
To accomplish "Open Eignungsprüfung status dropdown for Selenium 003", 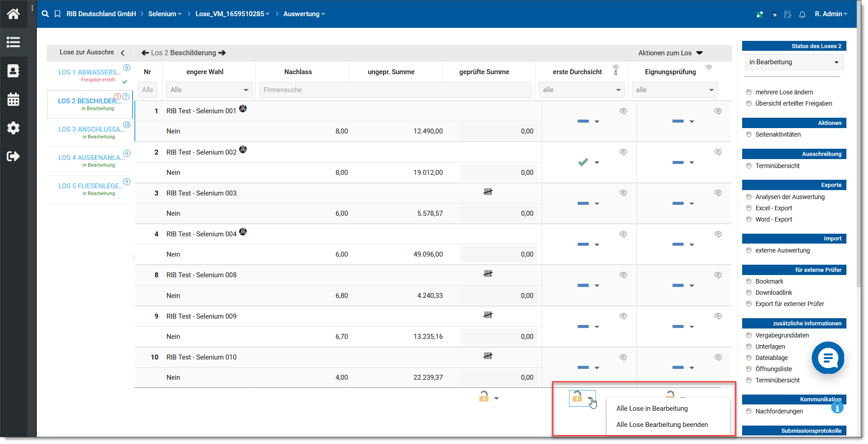I will 692,204.
